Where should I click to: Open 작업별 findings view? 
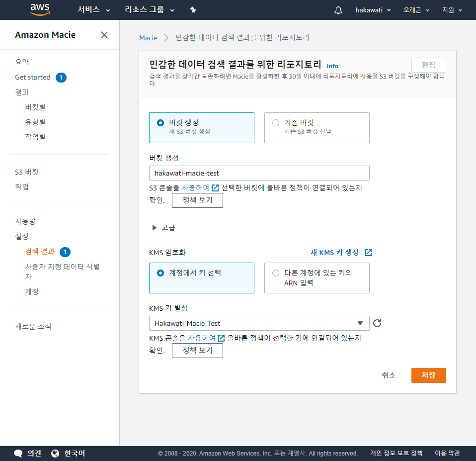pyautogui.click(x=35, y=137)
